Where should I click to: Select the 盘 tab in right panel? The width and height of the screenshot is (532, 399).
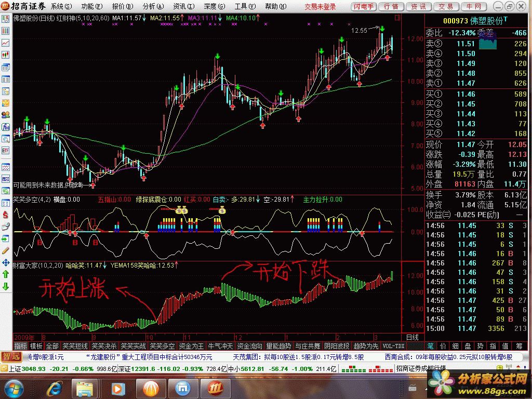(x=468, y=345)
